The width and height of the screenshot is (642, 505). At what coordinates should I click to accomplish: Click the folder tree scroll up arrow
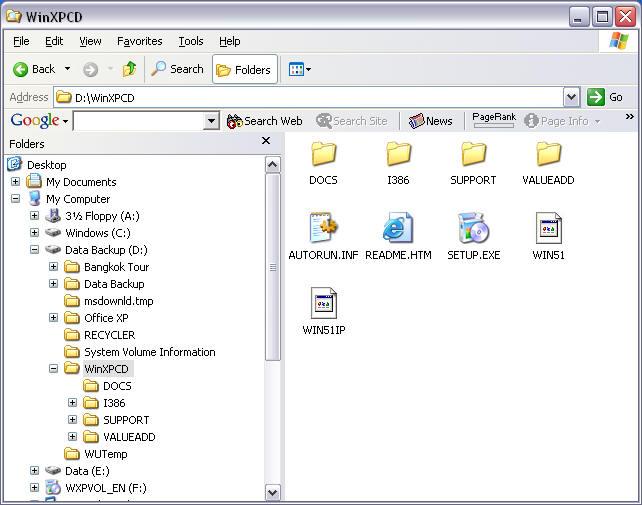(x=273, y=165)
